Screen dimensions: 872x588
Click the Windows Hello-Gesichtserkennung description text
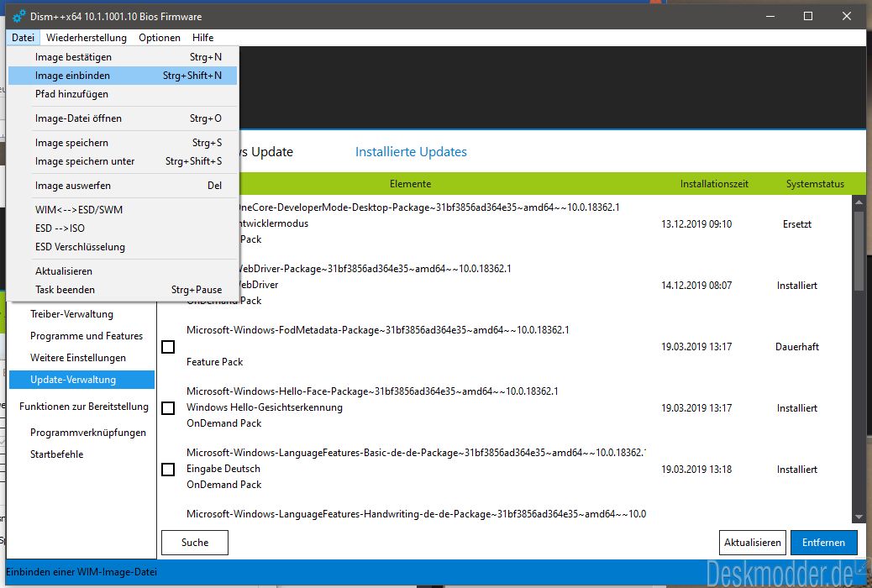click(264, 407)
